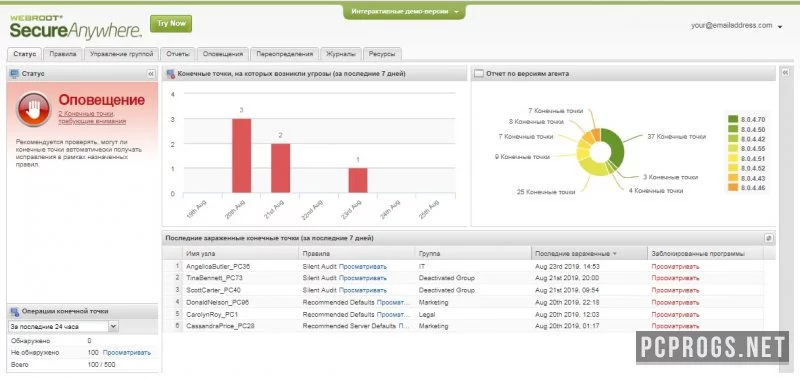
Task: View the ScottCarter_PC40 Silent Audit policy link
Action: coord(363,290)
